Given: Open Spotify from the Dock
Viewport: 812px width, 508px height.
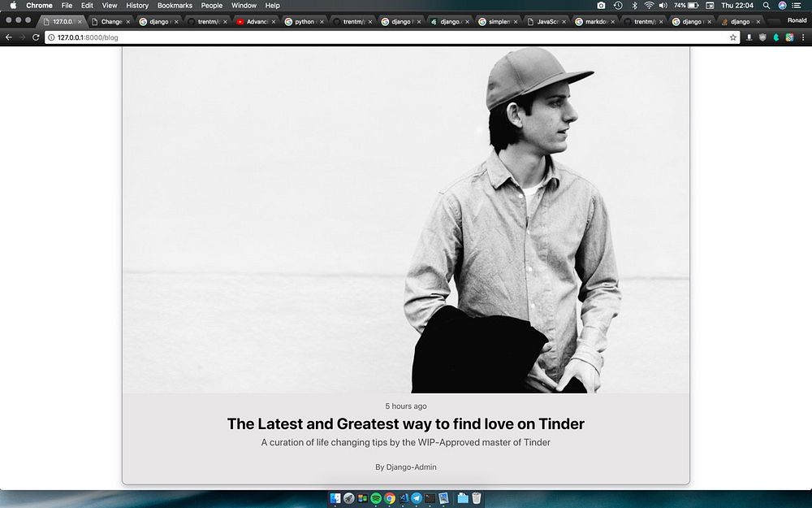Looking at the screenshot, I should [377, 498].
